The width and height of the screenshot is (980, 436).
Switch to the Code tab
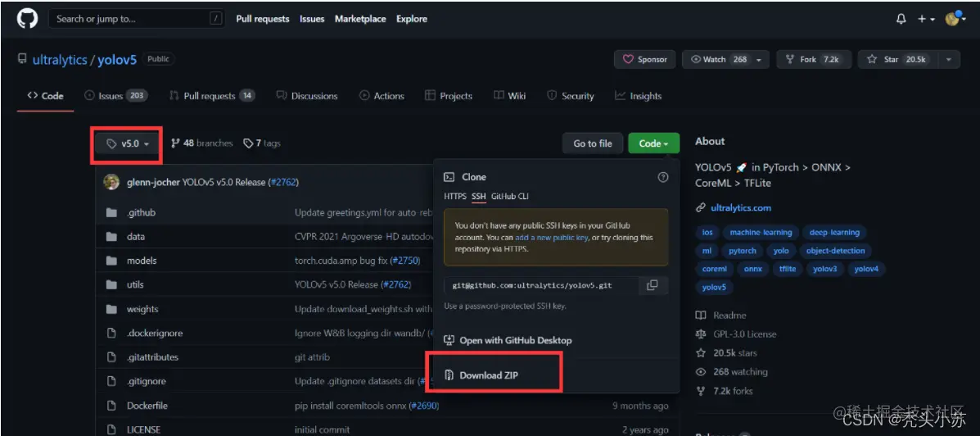point(45,96)
